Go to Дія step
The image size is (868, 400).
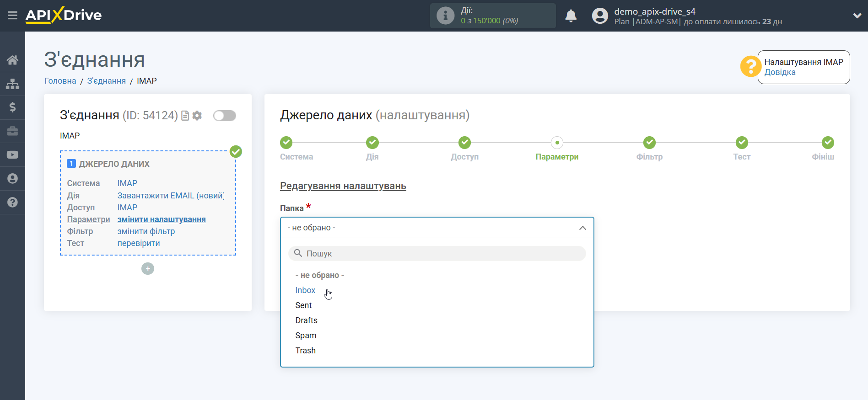[x=372, y=143]
